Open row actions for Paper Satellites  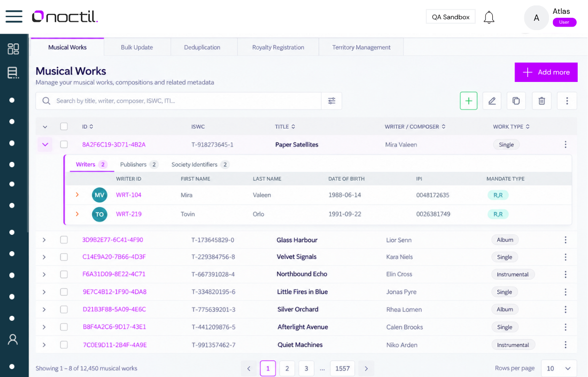(x=565, y=145)
